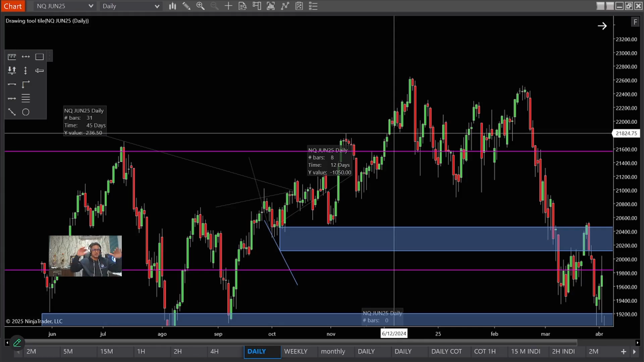
Task: Open the strategies icon
Action: point(285,6)
